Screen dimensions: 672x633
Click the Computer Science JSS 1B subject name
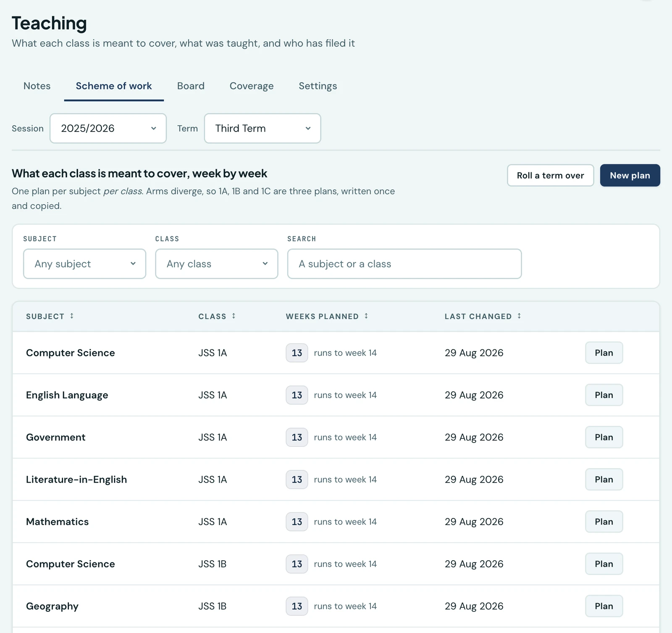(x=71, y=564)
